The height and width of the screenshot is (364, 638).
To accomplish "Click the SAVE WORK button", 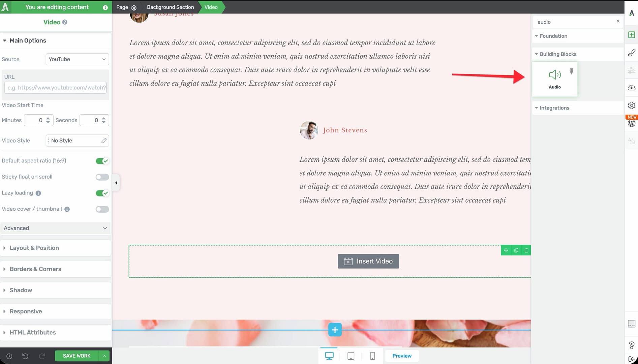I will tap(77, 356).
